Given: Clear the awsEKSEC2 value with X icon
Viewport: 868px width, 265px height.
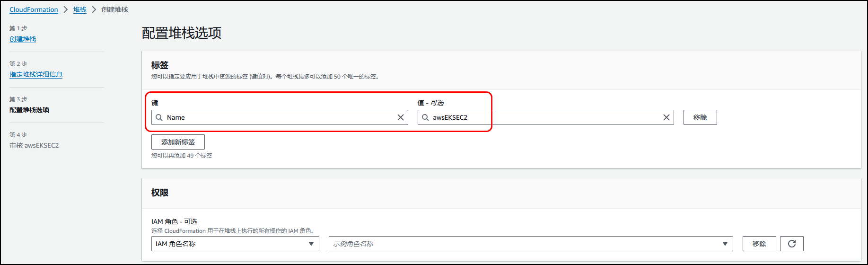Looking at the screenshot, I should (666, 117).
